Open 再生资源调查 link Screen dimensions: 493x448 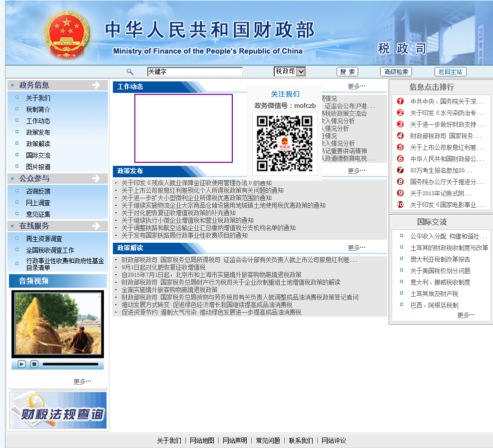44,239
